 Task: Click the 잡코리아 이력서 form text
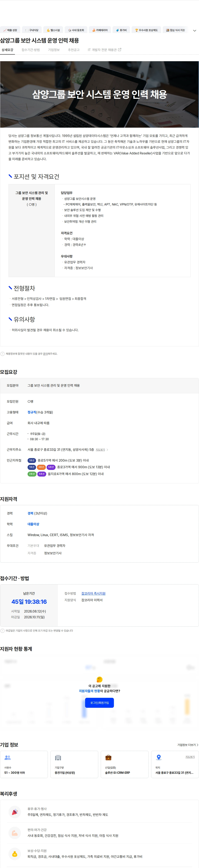click(x=92, y=600)
